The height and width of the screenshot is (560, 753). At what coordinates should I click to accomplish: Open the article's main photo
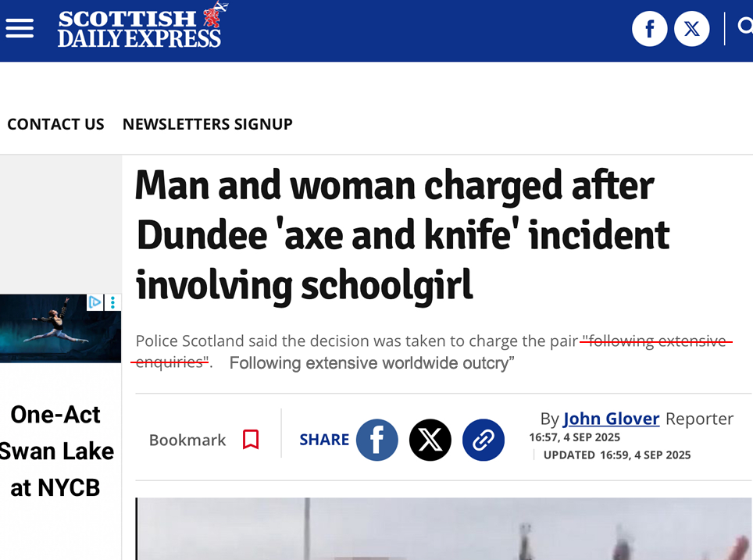444,529
